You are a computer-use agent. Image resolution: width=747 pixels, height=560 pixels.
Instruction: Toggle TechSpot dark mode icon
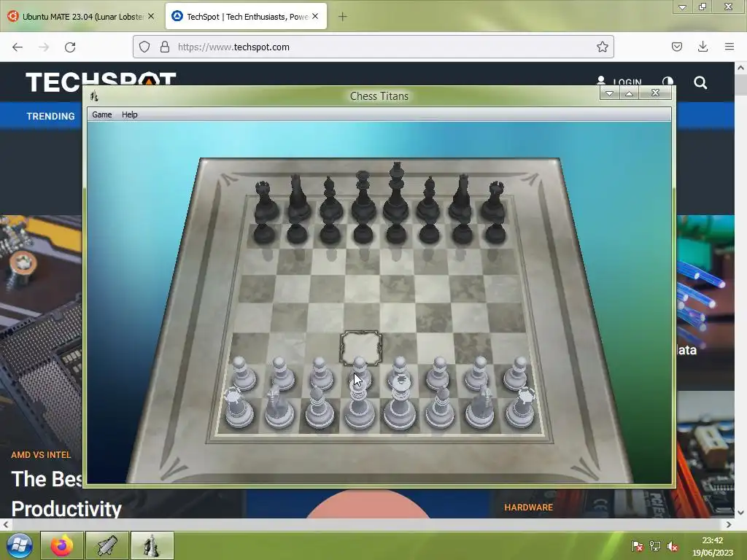point(668,82)
